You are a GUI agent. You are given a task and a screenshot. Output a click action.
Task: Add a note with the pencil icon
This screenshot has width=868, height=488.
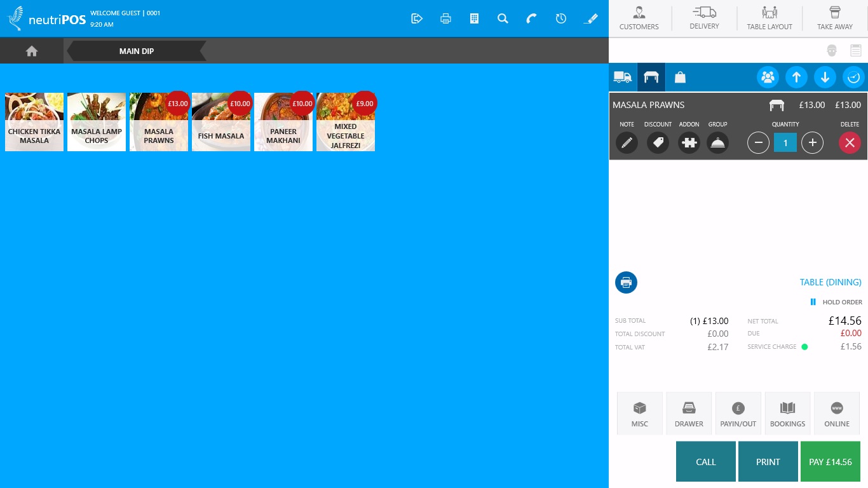click(627, 143)
